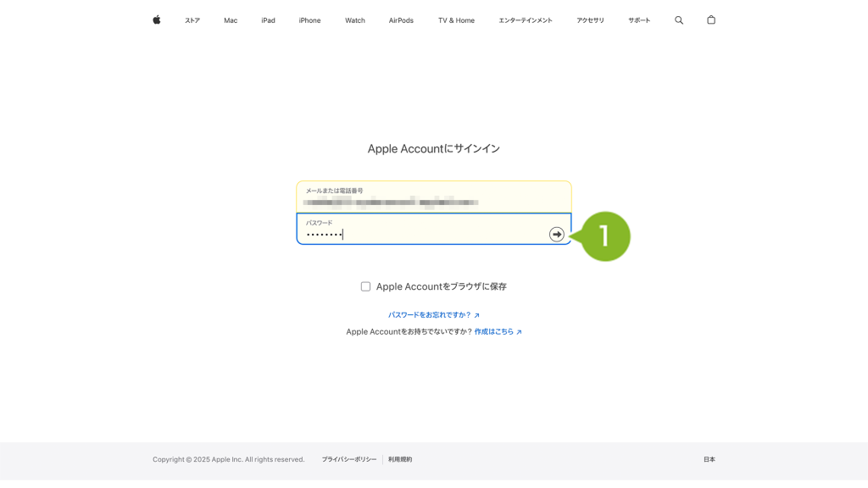Click the Apple logo icon

click(x=156, y=19)
